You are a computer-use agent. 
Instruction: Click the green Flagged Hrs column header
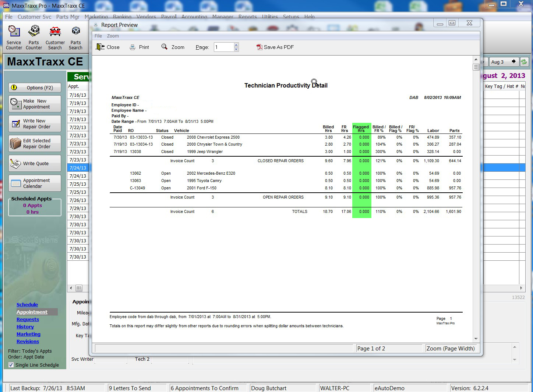tap(361, 129)
